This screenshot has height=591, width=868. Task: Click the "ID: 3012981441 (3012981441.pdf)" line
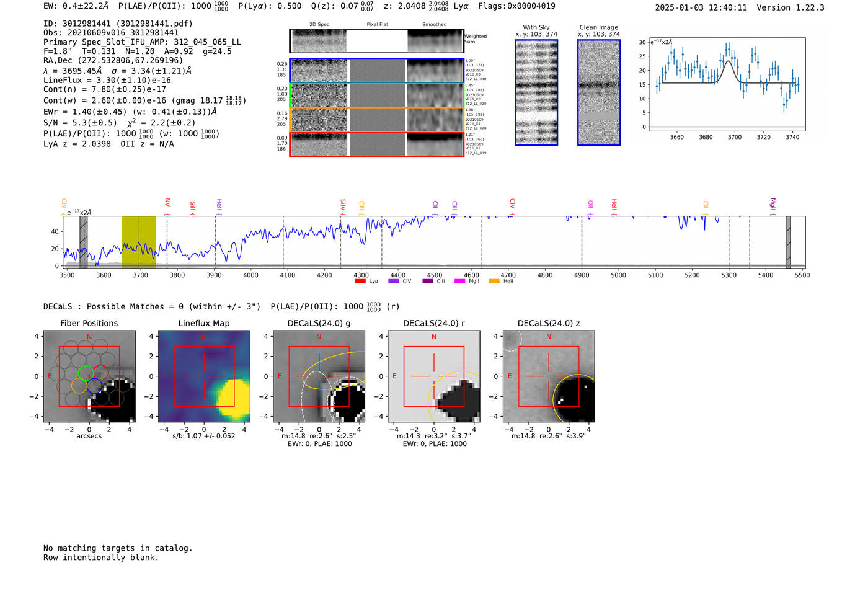click(118, 24)
